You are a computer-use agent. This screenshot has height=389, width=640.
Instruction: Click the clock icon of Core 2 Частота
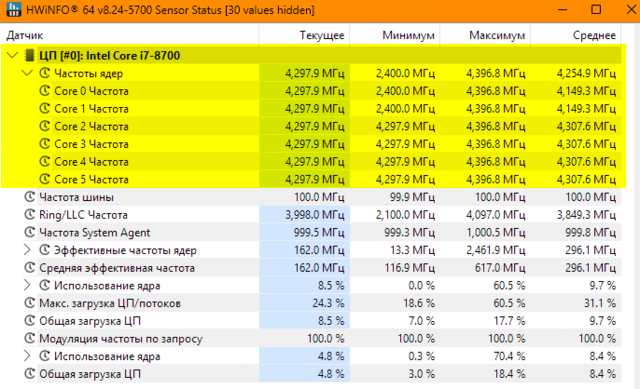coord(44,126)
